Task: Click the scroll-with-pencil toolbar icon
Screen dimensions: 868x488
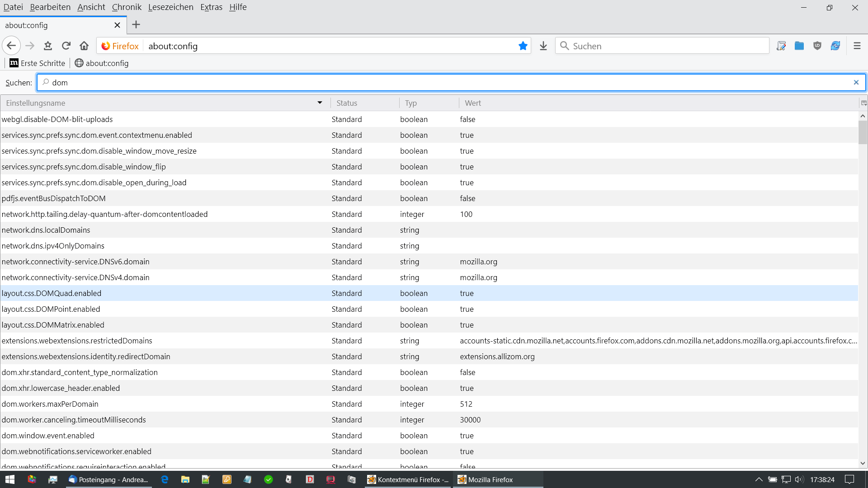Action: pos(781,46)
